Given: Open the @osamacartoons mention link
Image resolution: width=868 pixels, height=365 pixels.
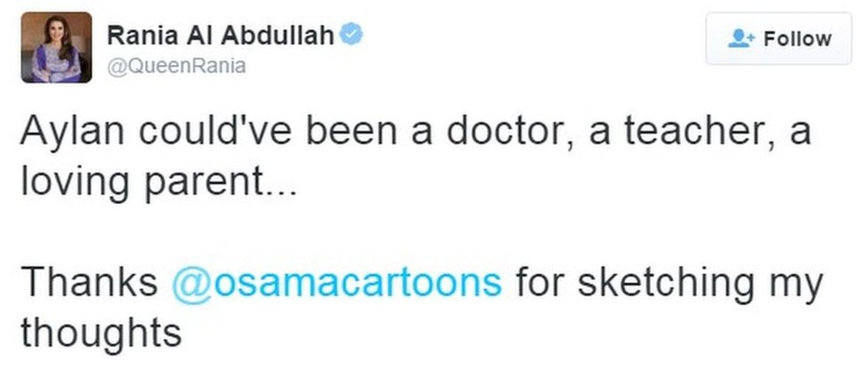Looking at the screenshot, I should [336, 282].
